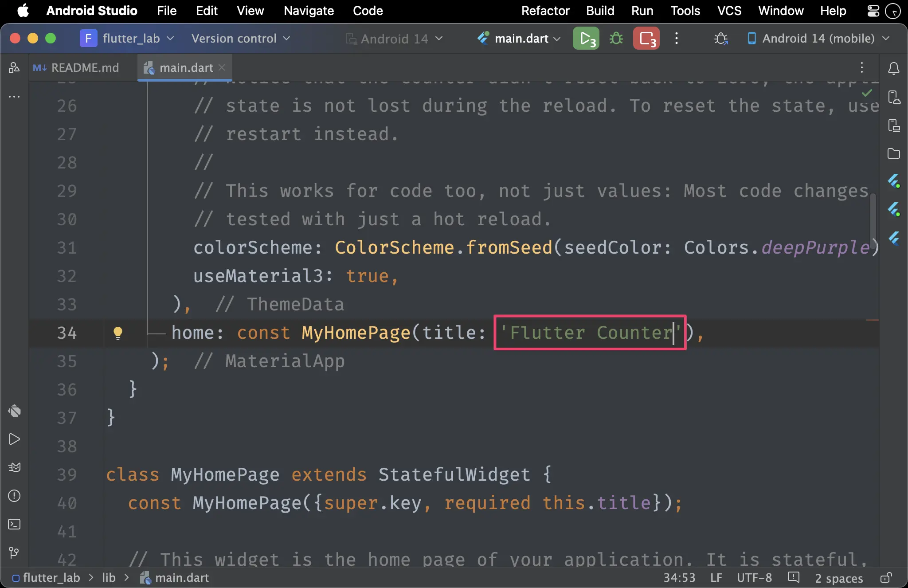
Task: Open Device Explorer folder icon
Action: tap(893, 153)
